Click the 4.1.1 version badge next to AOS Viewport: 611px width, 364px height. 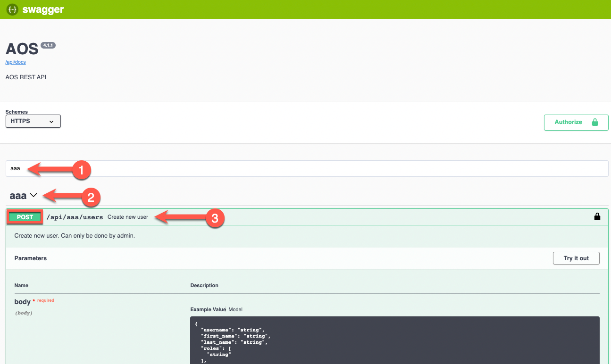tap(48, 45)
